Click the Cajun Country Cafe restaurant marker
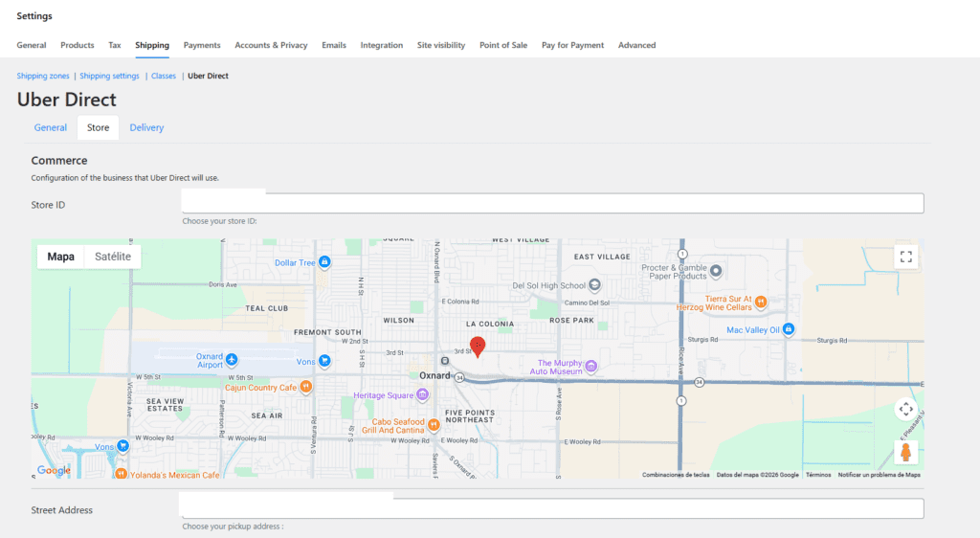Viewport: 980px width, 538px height. coord(305,387)
